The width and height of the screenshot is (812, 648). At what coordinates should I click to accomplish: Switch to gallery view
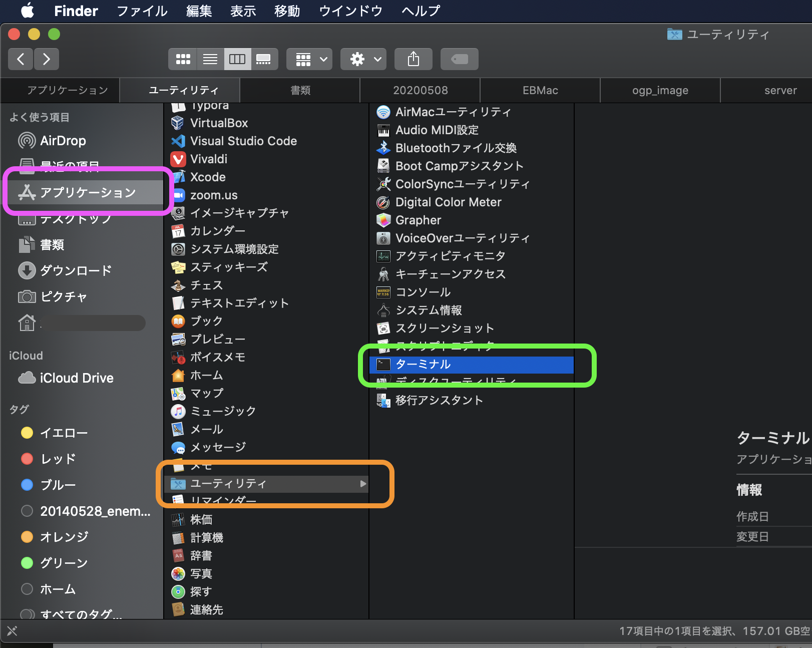[264, 59]
